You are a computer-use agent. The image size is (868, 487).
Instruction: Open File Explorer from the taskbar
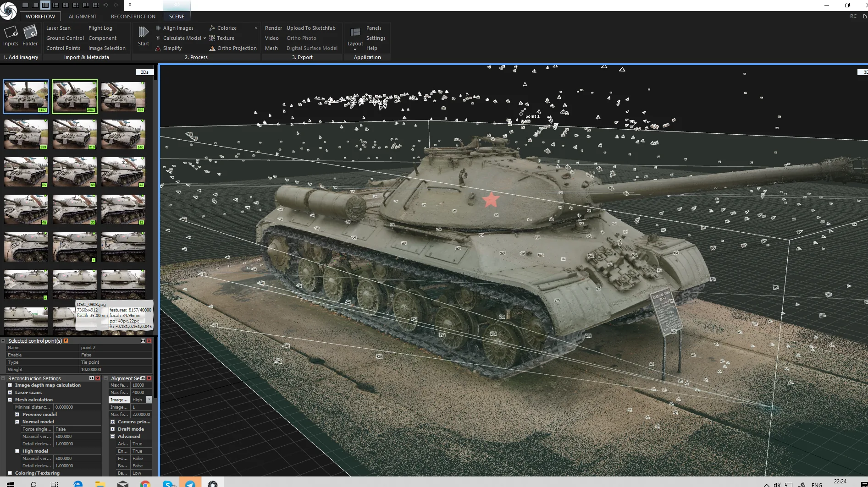click(x=100, y=484)
